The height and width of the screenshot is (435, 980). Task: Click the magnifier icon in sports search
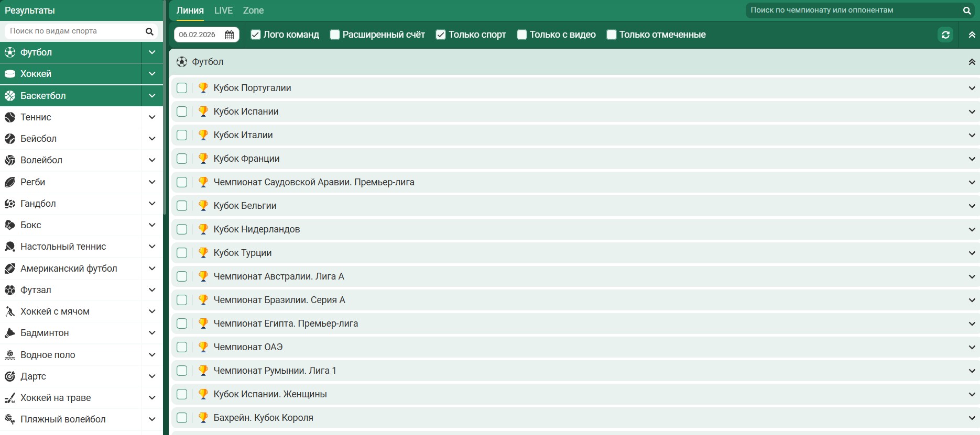click(x=149, y=31)
